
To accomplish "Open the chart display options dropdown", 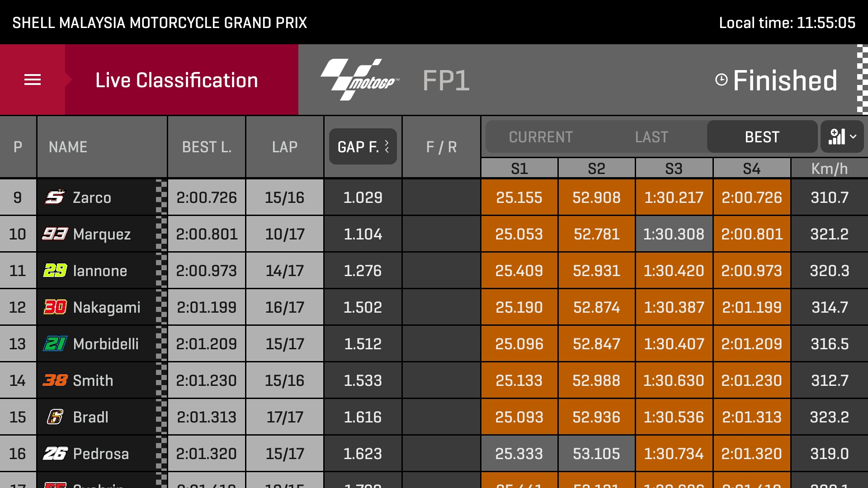I will click(x=842, y=136).
